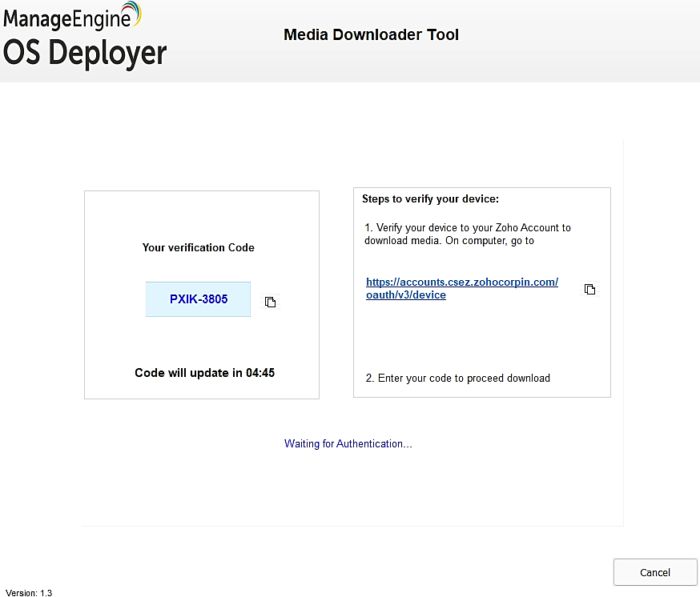Image resolution: width=700 pixels, height=597 pixels.
Task: Open the accounts.csez.zohocorpin.com device verification link
Action: click(x=462, y=288)
